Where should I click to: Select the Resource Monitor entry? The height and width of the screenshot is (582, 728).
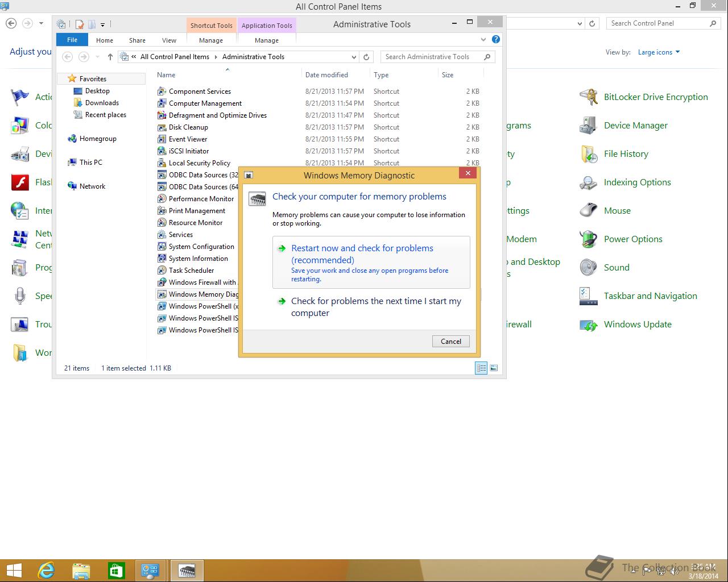tap(196, 222)
